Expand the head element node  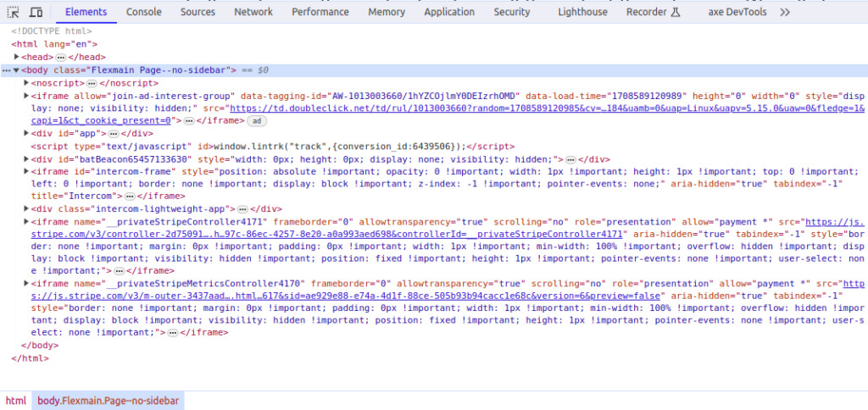17,57
